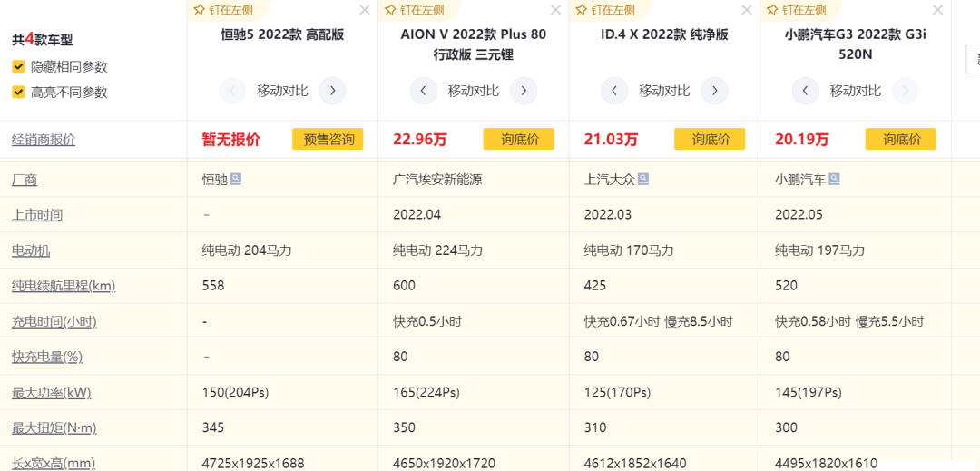Remove 恒驰5 from comparison with X
The height and width of the screenshot is (471, 980).
pos(365,10)
